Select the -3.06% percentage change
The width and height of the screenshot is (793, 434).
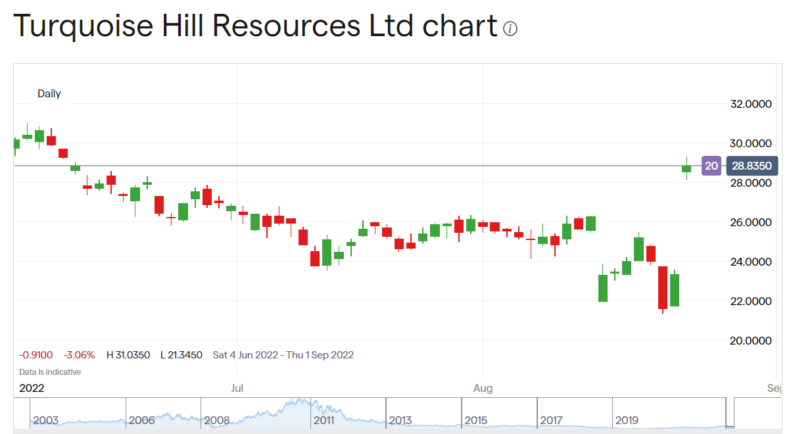(x=79, y=355)
